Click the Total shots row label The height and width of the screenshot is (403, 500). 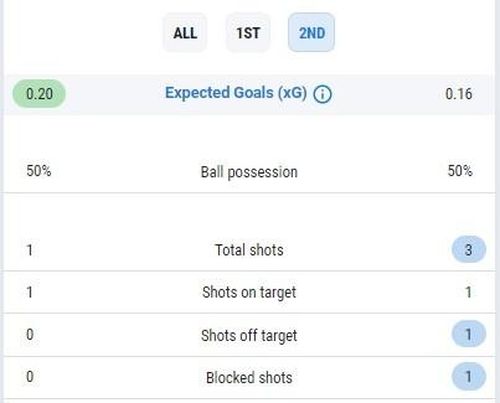pyautogui.click(x=249, y=250)
